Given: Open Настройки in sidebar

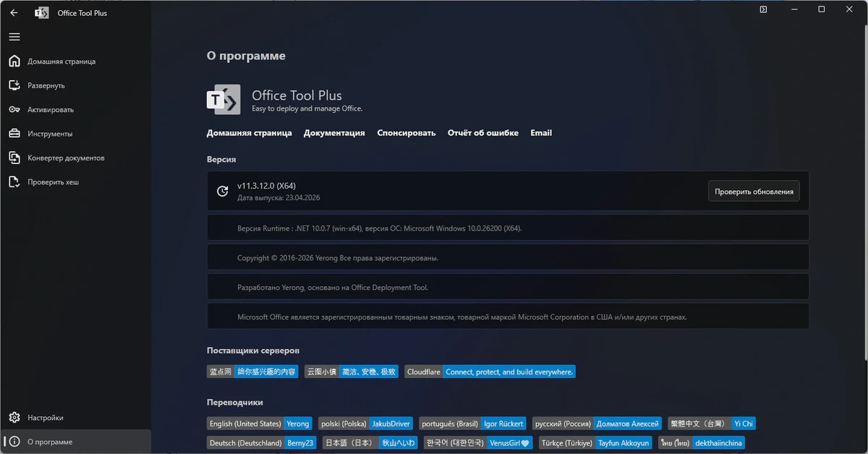Looking at the screenshot, I should pyautogui.click(x=75, y=418).
